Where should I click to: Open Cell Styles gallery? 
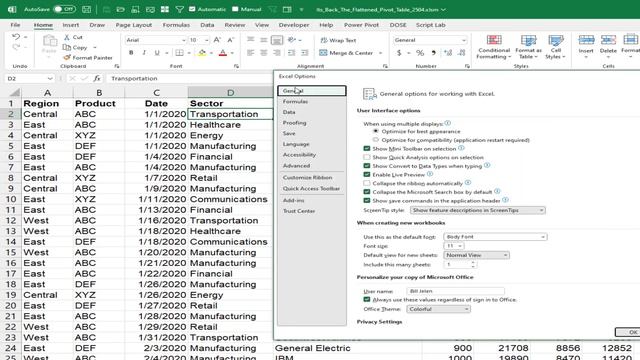coord(556,47)
